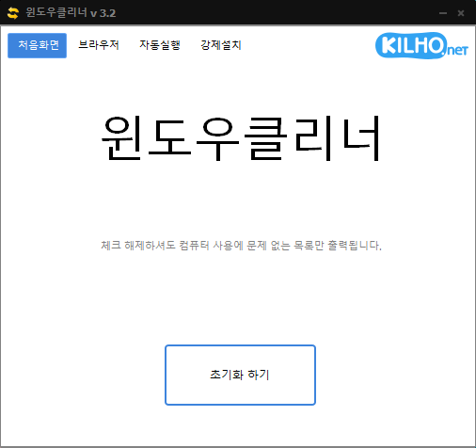Viewport: 476px width, 448px height.
Task: Go to the 강제설치 tab
Action: (x=221, y=45)
